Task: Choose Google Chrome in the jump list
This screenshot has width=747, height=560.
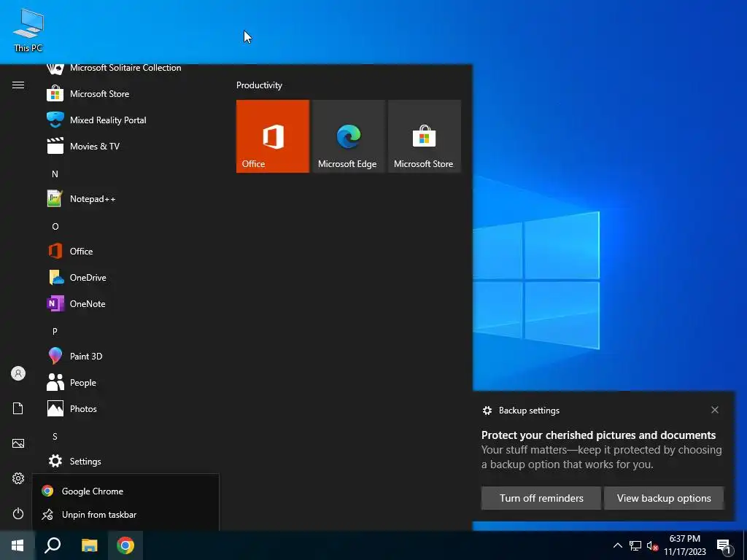Action: pyautogui.click(x=125, y=491)
